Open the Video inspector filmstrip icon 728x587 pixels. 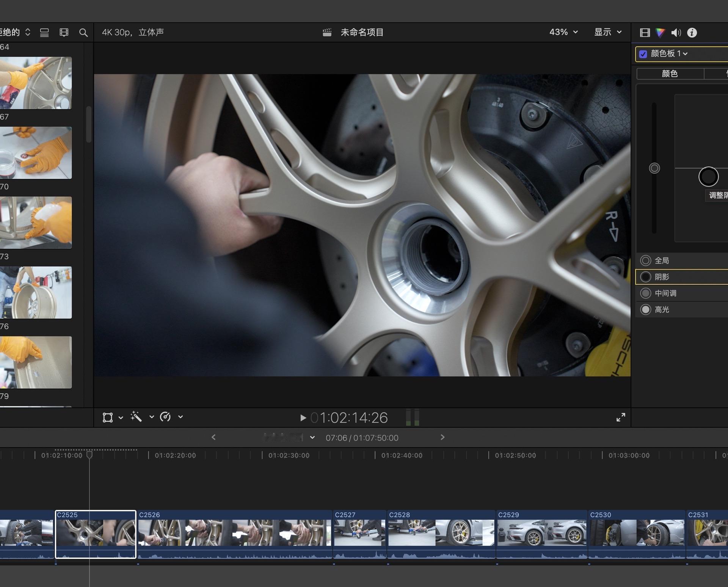click(645, 33)
